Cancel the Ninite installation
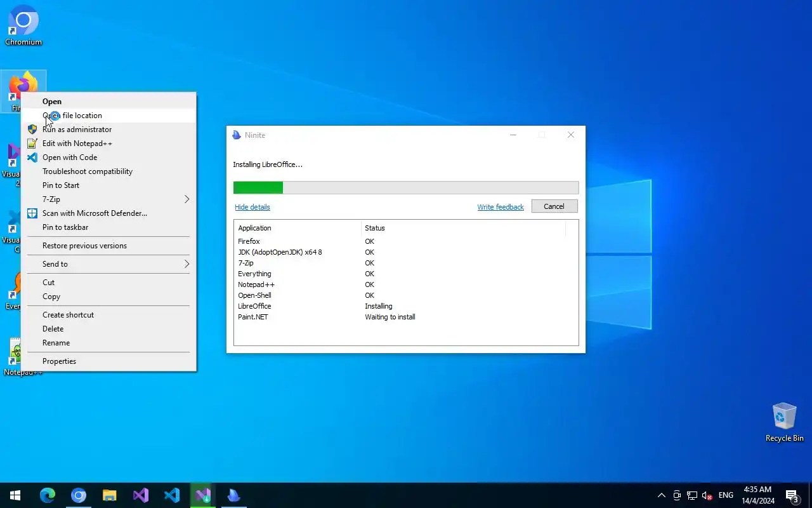This screenshot has height=508, width=812. point(554,206)
